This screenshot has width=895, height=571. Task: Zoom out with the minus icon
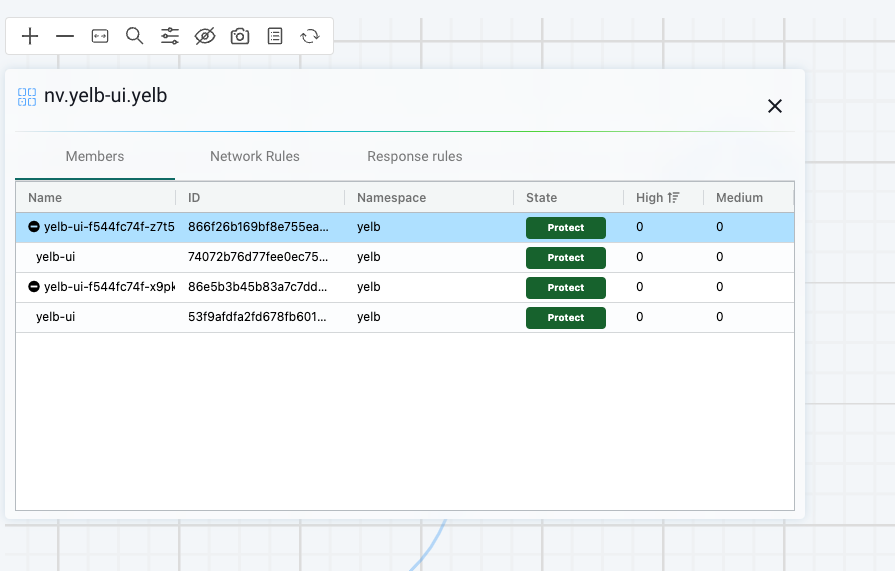65,36
